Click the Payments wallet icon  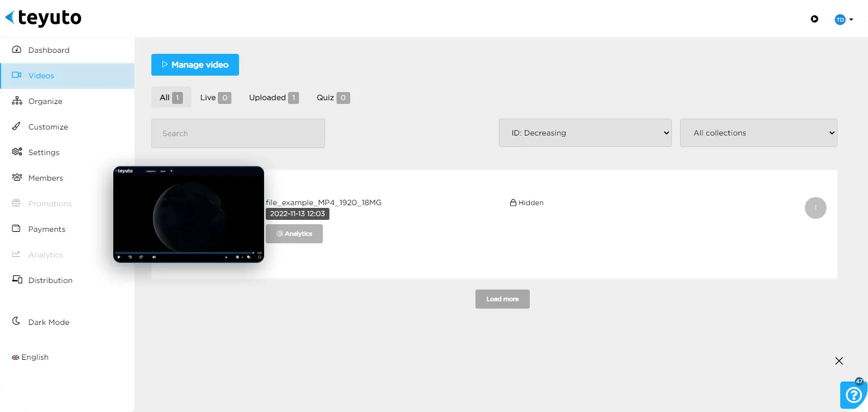(16, 229)
